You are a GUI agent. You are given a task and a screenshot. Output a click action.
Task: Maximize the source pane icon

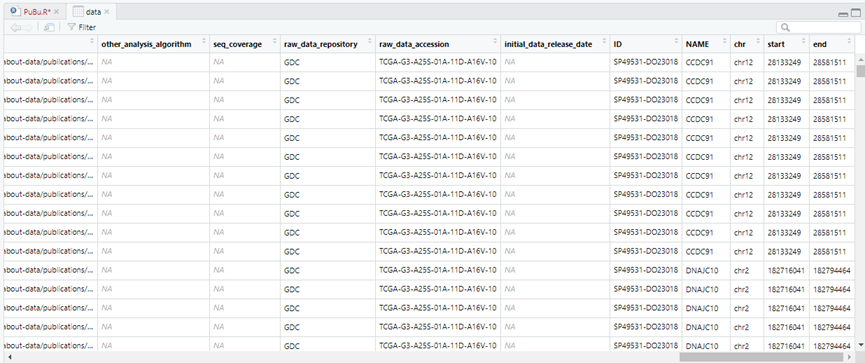(855, 13)
